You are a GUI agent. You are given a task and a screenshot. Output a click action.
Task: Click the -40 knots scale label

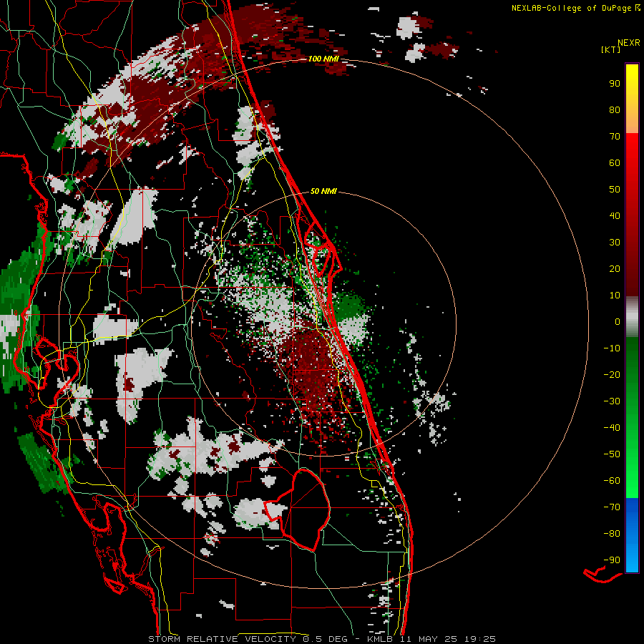coord(612,428)
